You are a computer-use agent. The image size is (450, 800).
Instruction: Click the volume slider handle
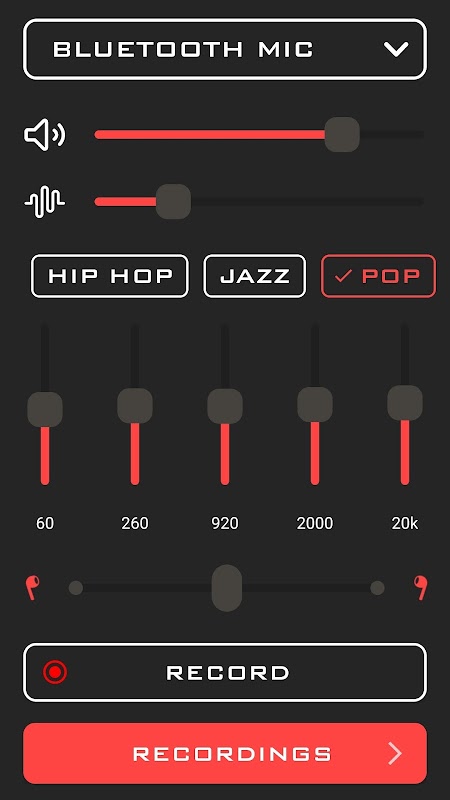click(342, 135)
